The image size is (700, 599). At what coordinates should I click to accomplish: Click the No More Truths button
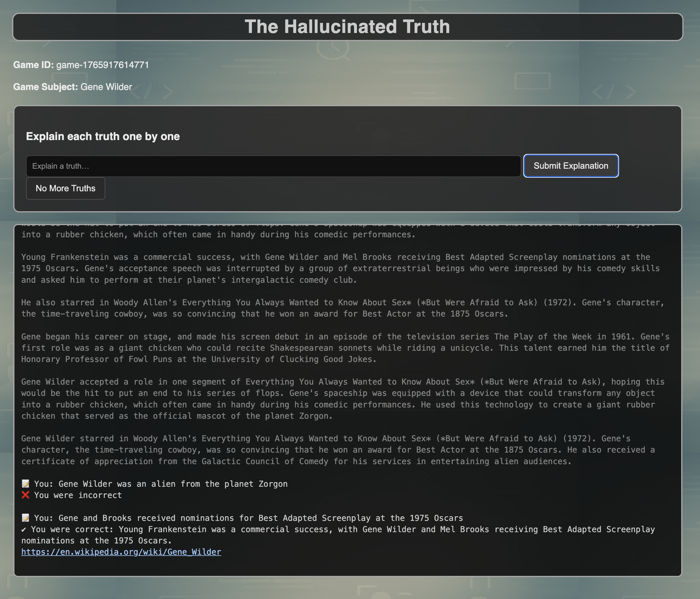(x=66, y=188)
